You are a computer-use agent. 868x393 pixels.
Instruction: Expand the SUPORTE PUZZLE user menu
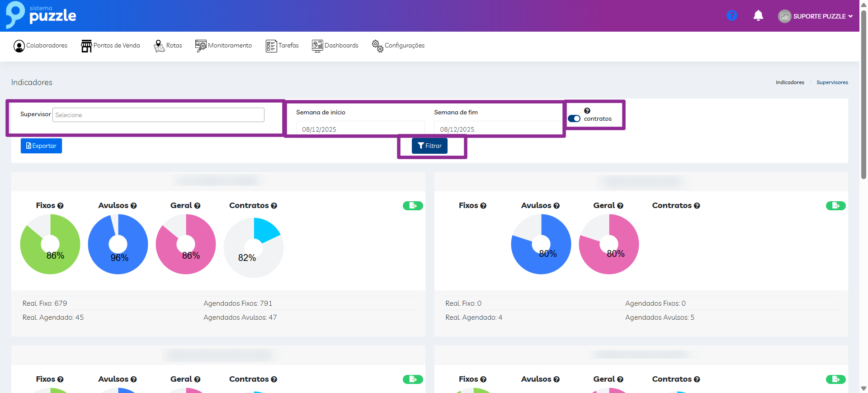(x=815, y=16)
